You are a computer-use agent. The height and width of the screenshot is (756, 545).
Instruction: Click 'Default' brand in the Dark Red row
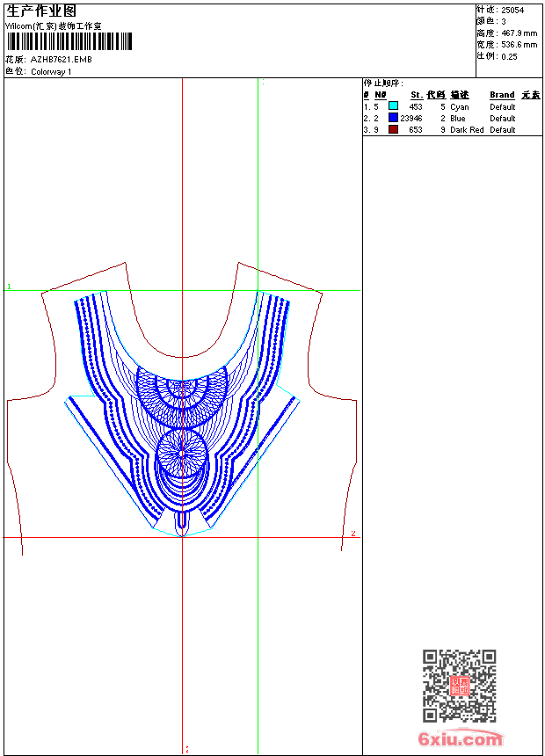503,130
